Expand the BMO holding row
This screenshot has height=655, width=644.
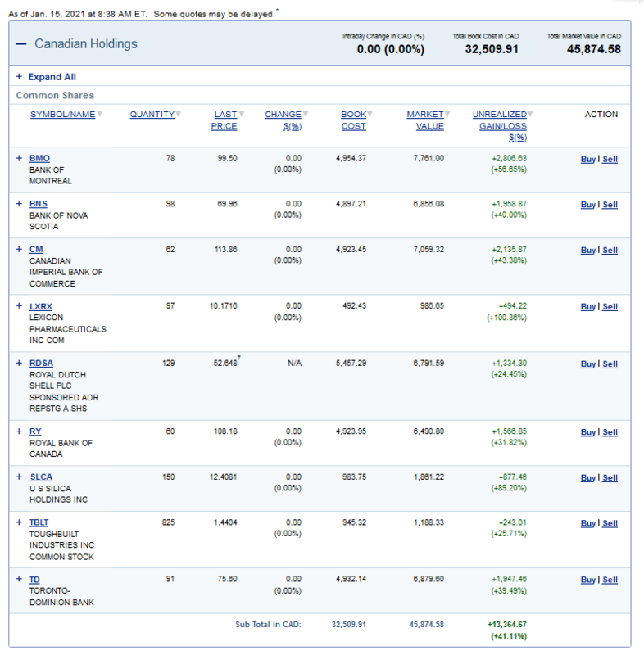click(19, 158)
